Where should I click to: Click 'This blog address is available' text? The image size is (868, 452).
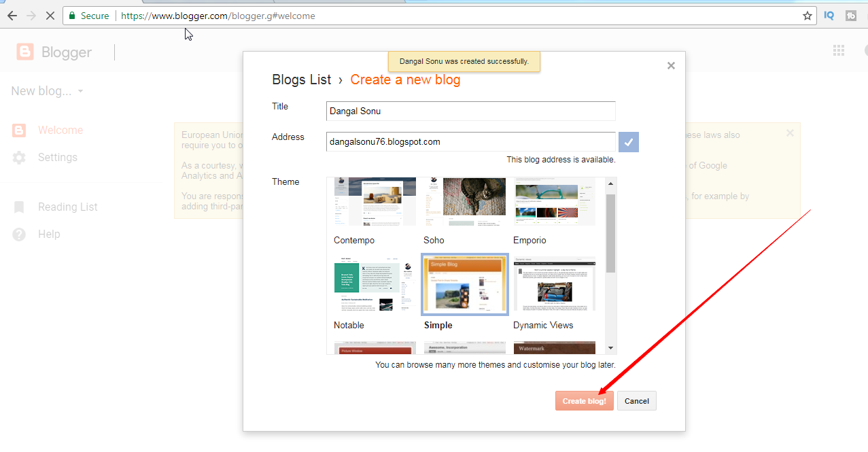tap(561, 160)
